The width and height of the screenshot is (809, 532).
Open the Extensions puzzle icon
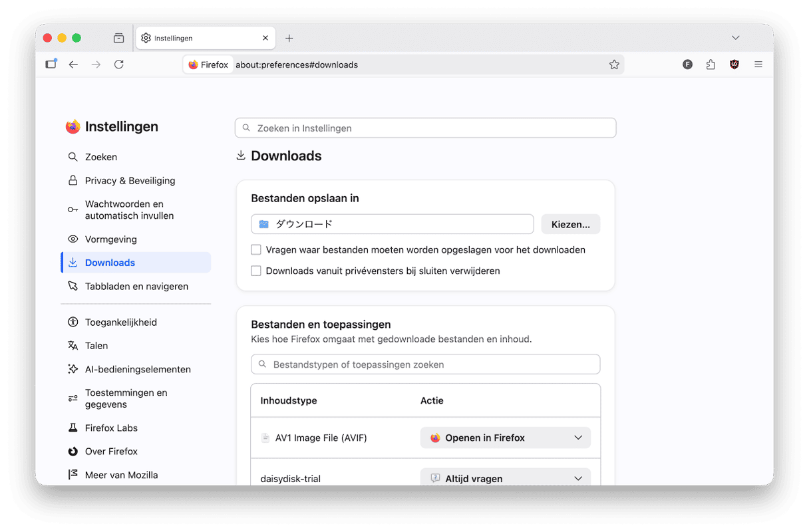pyautogui.click(x=711, y=65)
